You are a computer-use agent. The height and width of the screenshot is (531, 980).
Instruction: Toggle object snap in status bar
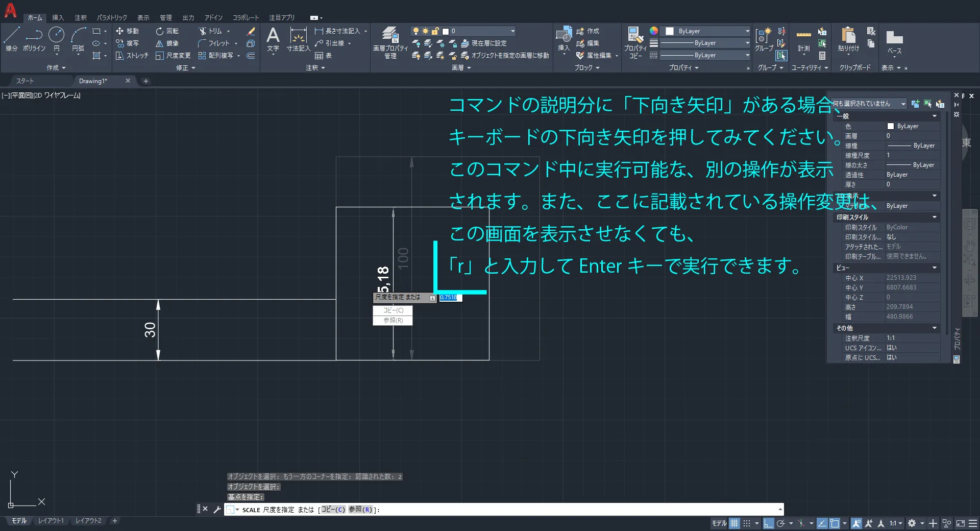pyautogui.click(x=835, y=523)
